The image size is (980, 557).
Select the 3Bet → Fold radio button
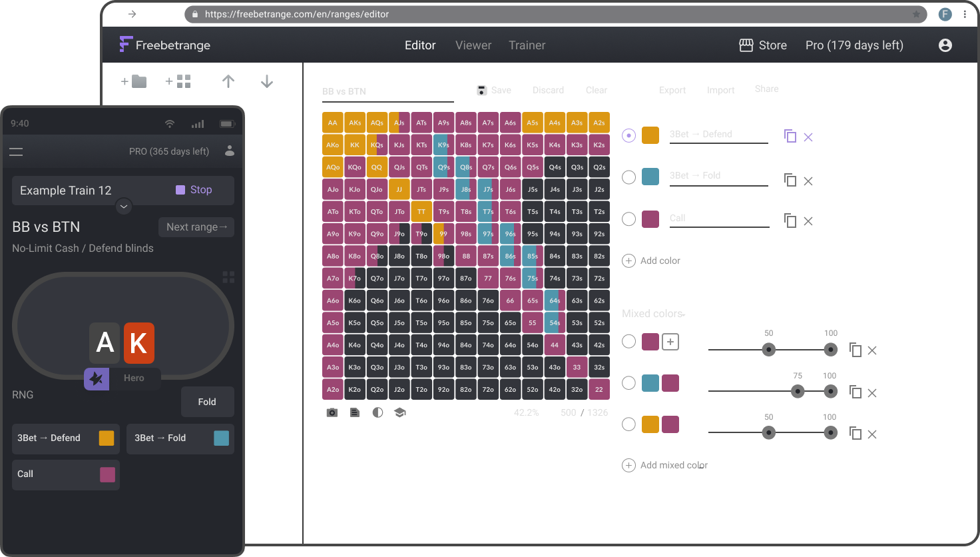(x=628, y=177)
